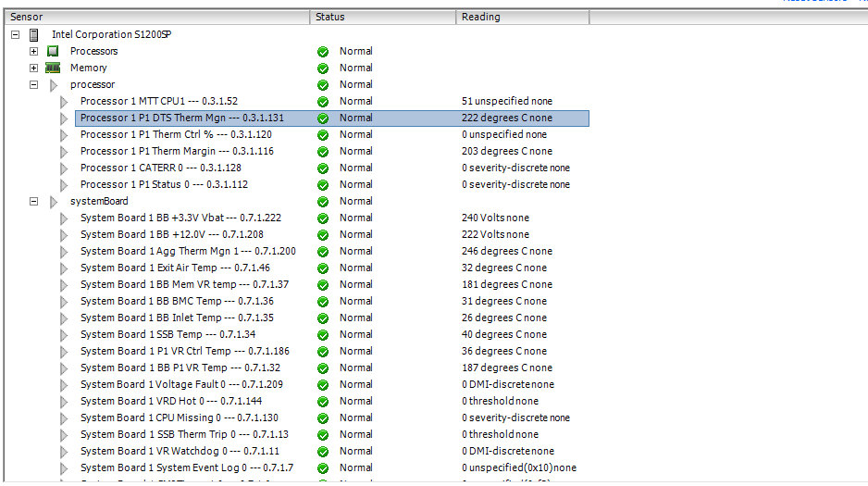Select System Board 1 VR Watchdog 0 sensor

pos(180,451)
